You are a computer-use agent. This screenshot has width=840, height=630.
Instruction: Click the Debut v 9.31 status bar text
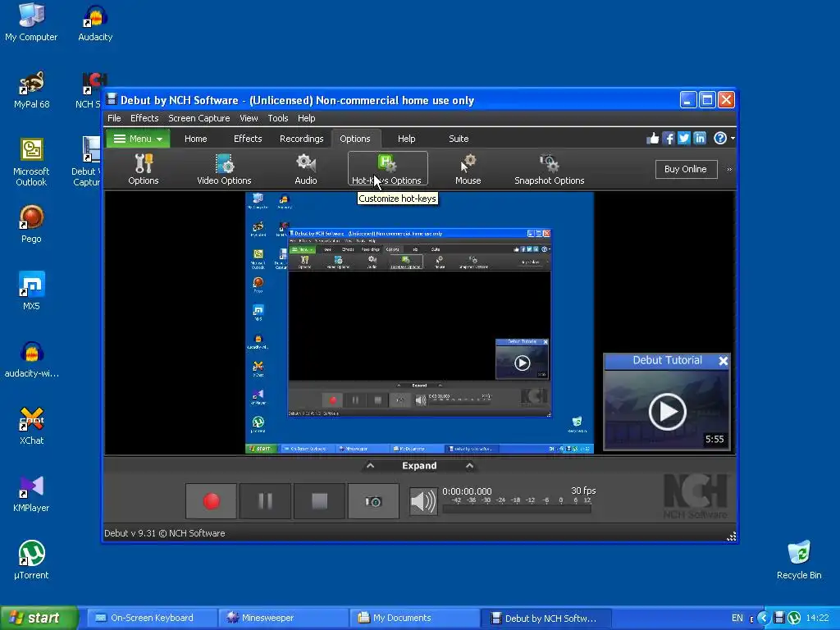(164, 533)
